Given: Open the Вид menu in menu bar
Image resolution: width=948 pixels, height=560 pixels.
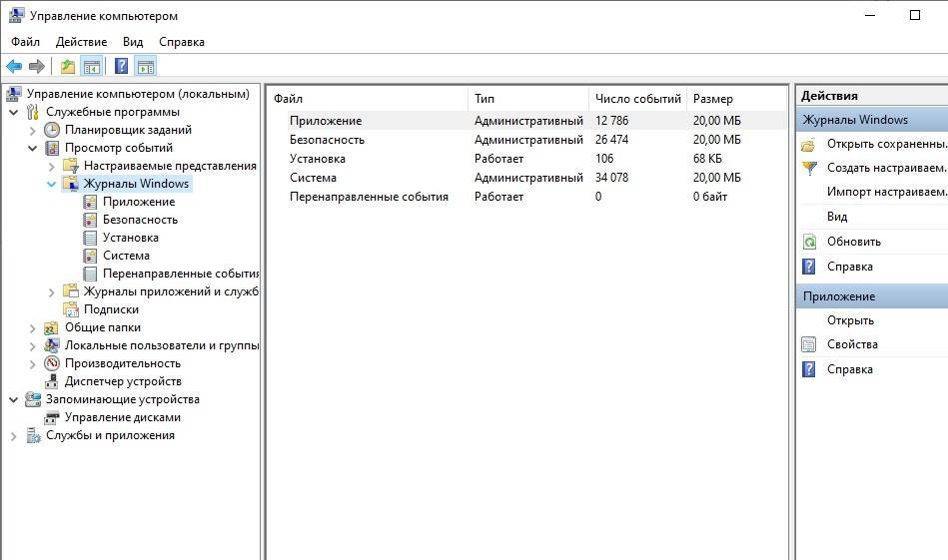Looking at the screenshot, I should tap(133, 42).
